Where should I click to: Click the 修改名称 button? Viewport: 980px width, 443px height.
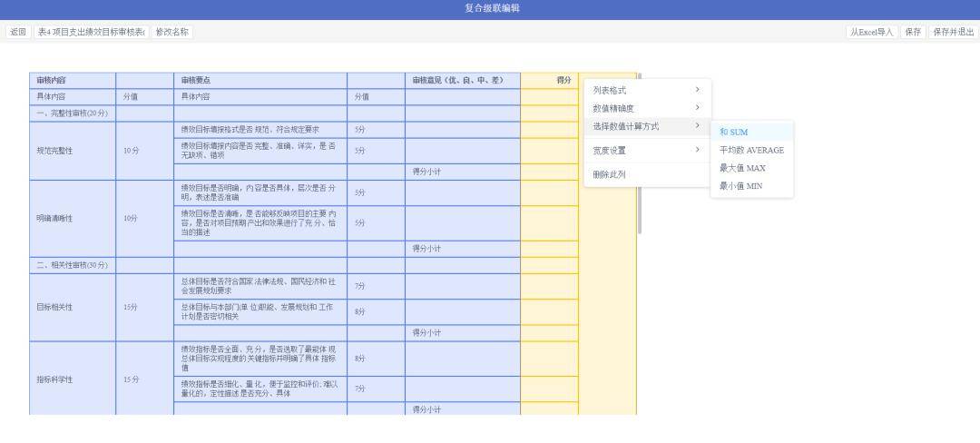pos(171,32)
